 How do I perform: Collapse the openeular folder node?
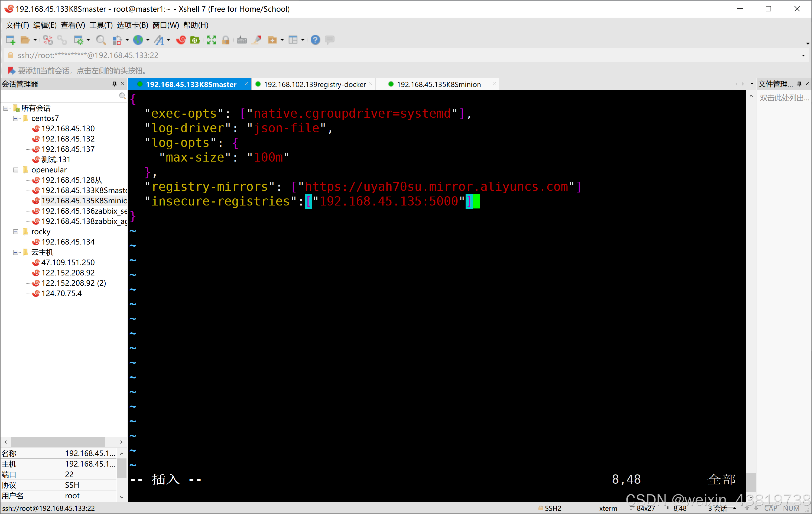(x=15, y=170)
